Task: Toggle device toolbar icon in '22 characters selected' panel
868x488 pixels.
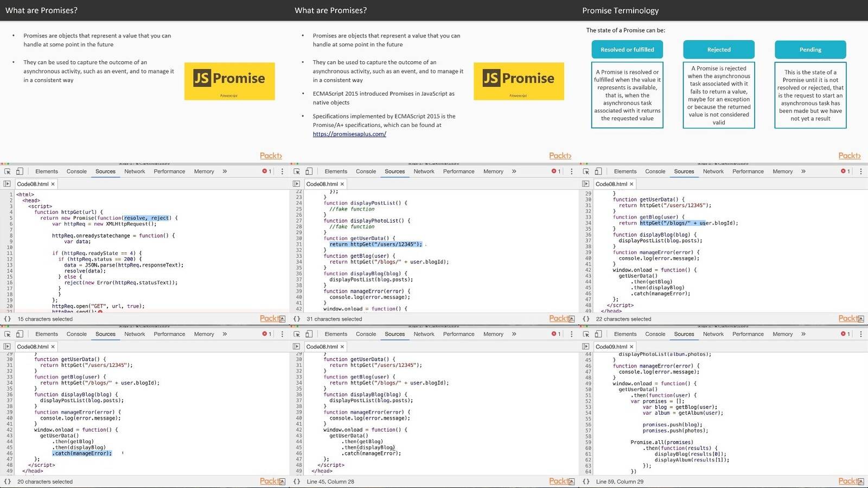Action: pyautogui.click(x=598, y=171)
